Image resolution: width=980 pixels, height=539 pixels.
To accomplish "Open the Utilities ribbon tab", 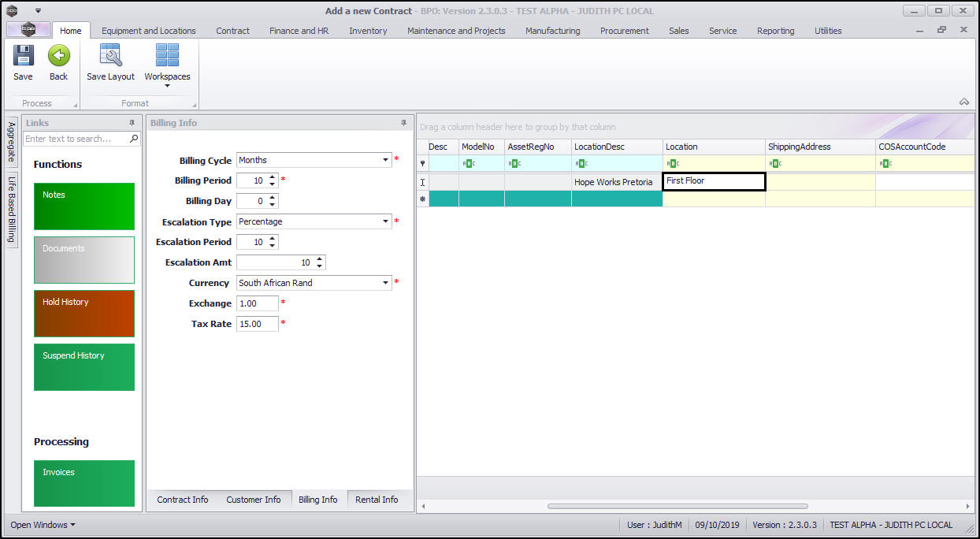I will (828, 31).
